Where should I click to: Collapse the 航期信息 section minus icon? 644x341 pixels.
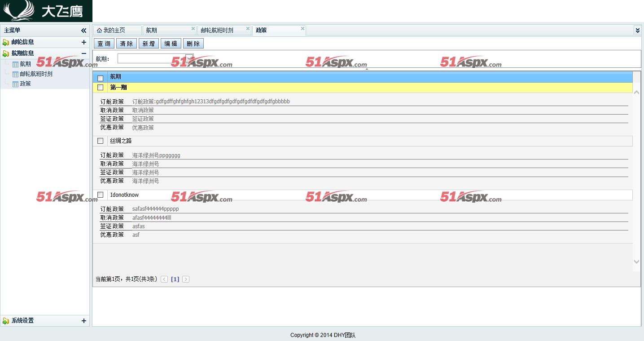83,53
